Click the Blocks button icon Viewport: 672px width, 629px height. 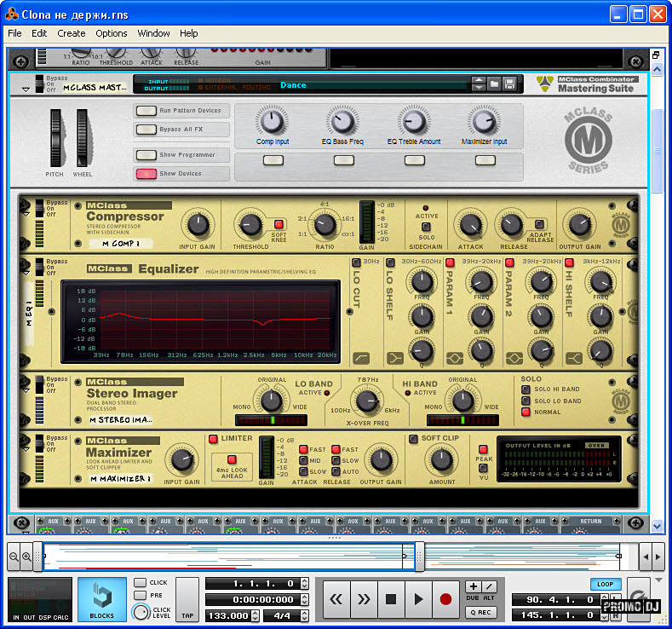pyautogui.click(x=101, y=594)
